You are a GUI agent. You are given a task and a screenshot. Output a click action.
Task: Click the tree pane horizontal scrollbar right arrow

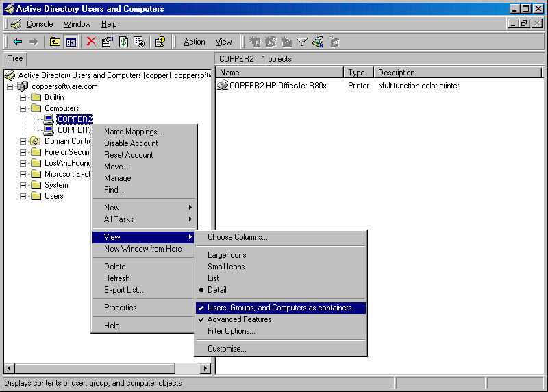(205, 369)
